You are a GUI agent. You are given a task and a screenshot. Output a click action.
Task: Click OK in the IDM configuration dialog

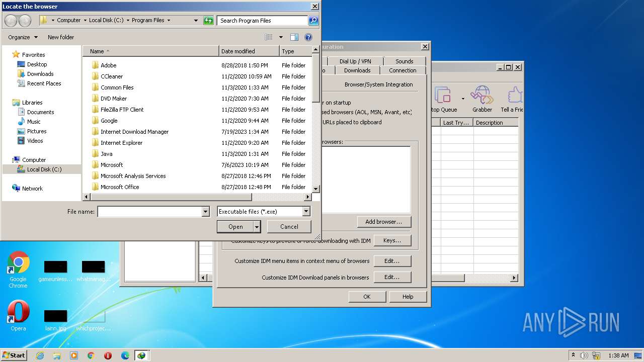pyautogui.click(x=367, y=297)
